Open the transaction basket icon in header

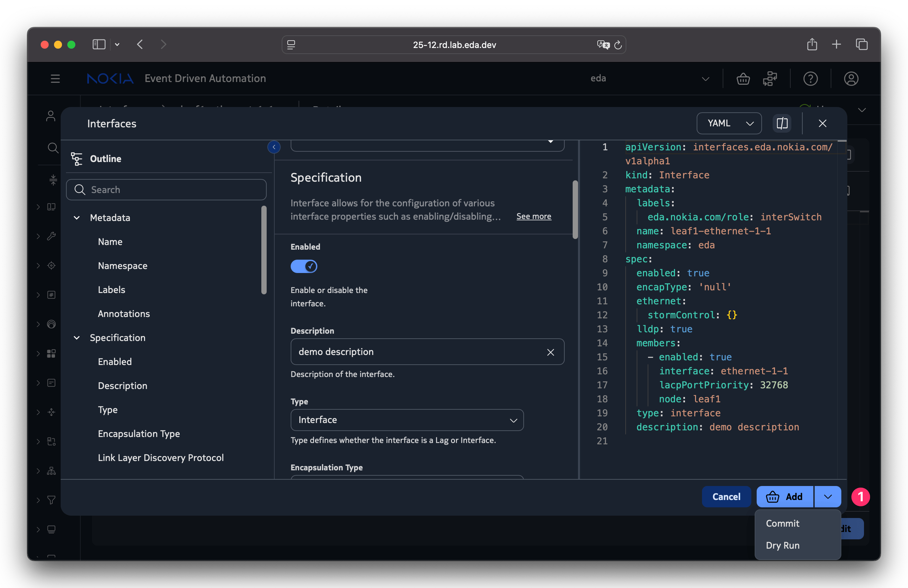pyautogui.click(x=743, y=79)
